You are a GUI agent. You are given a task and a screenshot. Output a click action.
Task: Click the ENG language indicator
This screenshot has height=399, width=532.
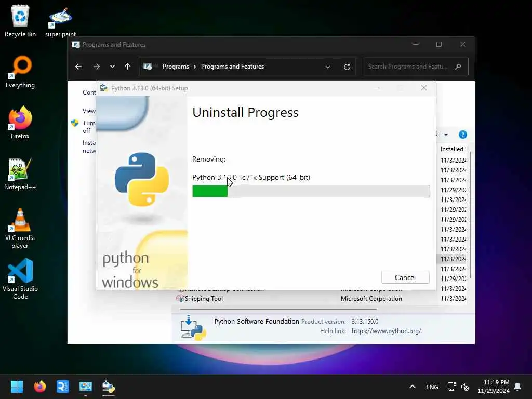(x=432, y=387)
